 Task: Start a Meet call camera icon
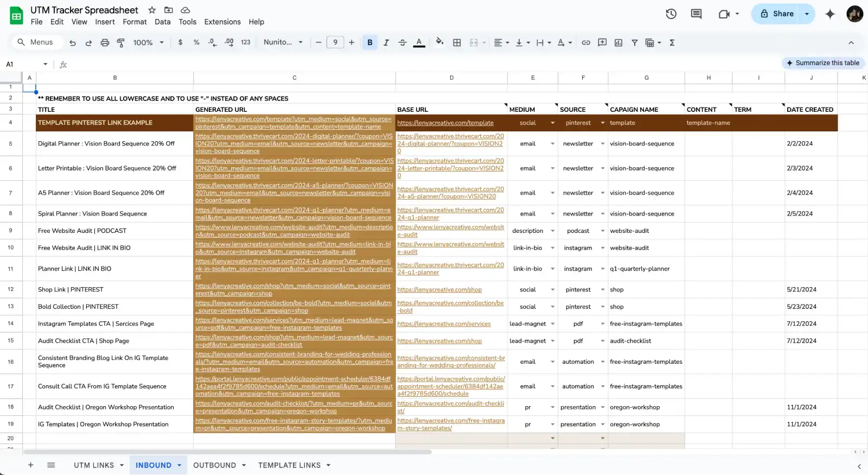pyautogui.click(x=724, y=14)
